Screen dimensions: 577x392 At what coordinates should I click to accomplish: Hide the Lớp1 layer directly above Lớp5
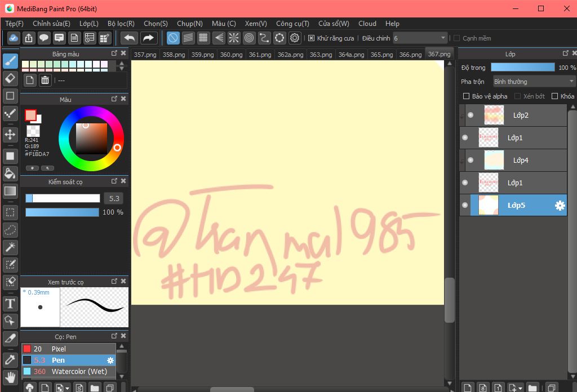pyautogui.click(x=465, y=182)
